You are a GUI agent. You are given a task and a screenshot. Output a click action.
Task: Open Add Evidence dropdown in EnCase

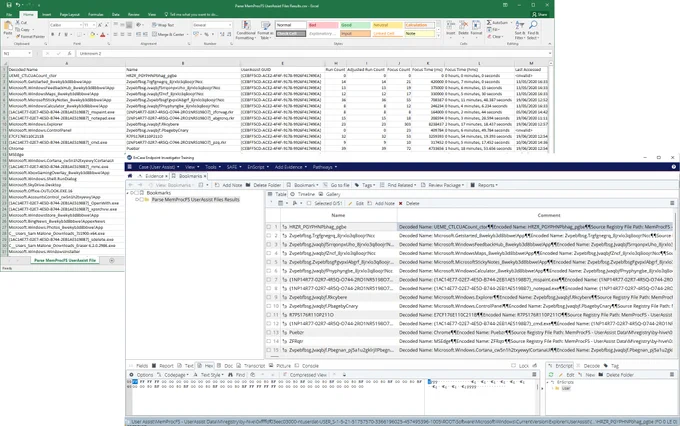click(291, 167)
